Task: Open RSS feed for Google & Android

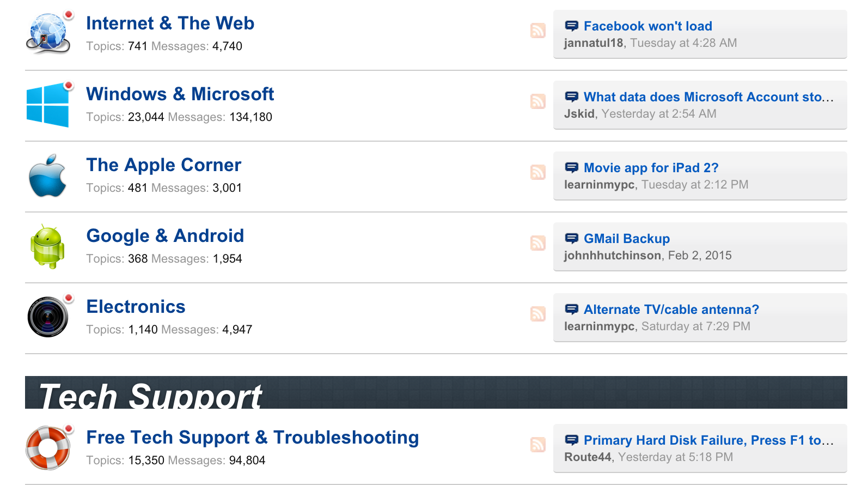Action: [x=538, y=243]
